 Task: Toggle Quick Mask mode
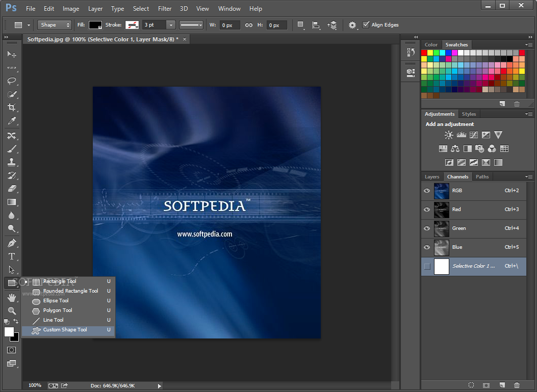pos(11,350)
